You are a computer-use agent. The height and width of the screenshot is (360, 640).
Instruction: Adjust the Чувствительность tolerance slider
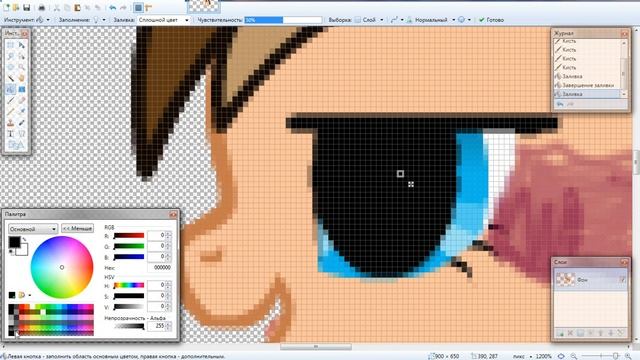[x=283, y=20]
